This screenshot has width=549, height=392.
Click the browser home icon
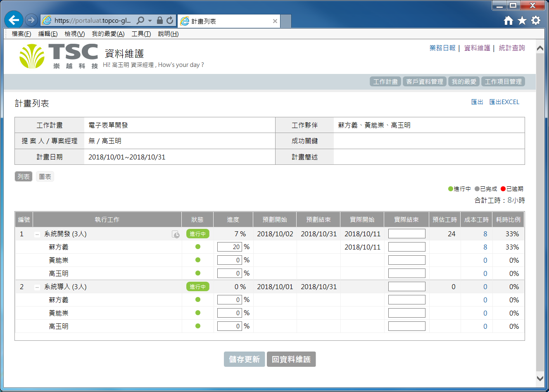(x=509, y=20)
